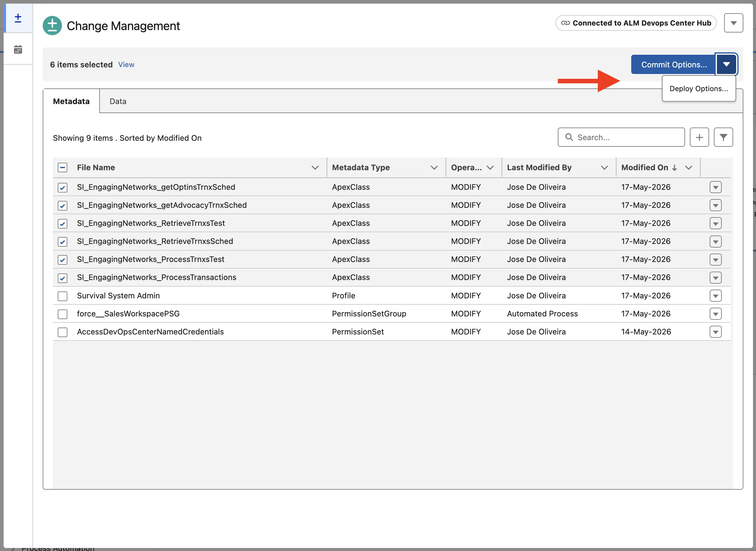The width and height of the screenshot is (756, 551).
Task: Click file name SI_EngagingNetworks_getOptinsTrnxSched
Action: 156,187
